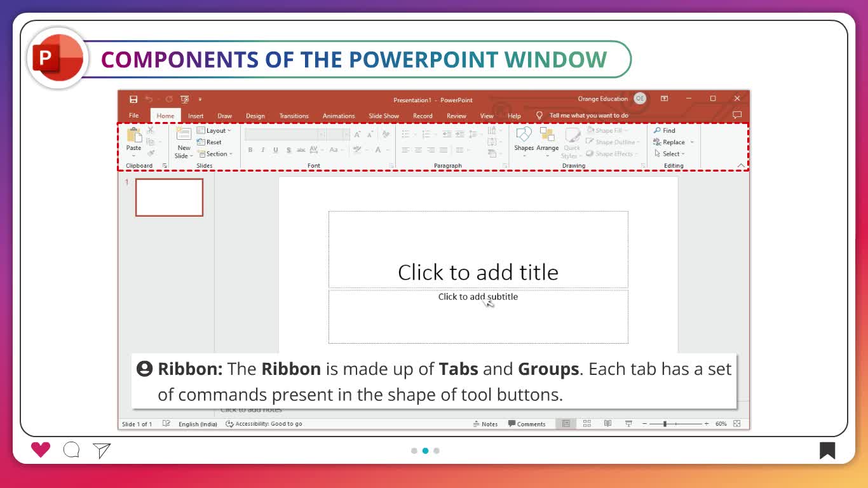Open the Shape Effects dropdown
Screen dimensions: 868x488
pos(612,154)
